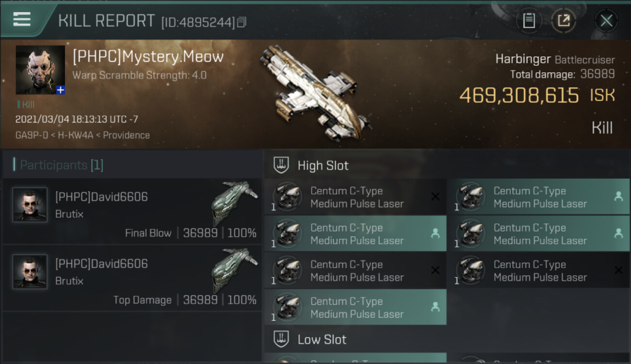
Task: Tap the plus badge on victim portrait
Action: tap(60, 90)
